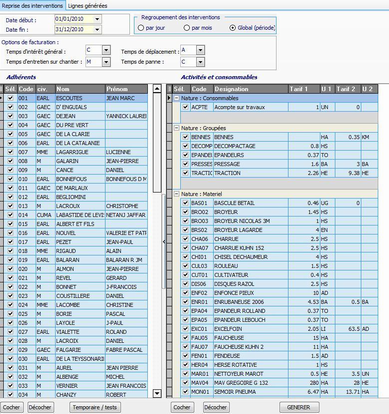The height and width of the screenshot is (414, 389).
Task: Collapse the Nature : Consommables group
Action: [x=177, y=98]
